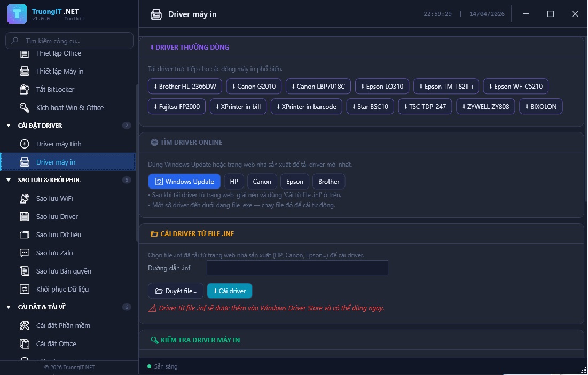The height and width of the screenshot is (375, 588).
Task: Open Sao lưu Driver in sidebar
Action: (x=57, y=216)
